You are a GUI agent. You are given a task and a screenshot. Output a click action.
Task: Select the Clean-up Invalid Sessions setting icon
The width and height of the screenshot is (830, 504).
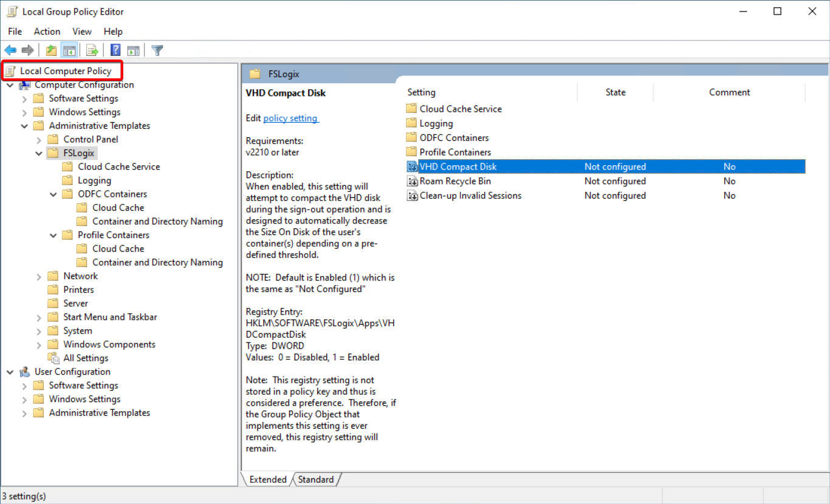[413, 195]
